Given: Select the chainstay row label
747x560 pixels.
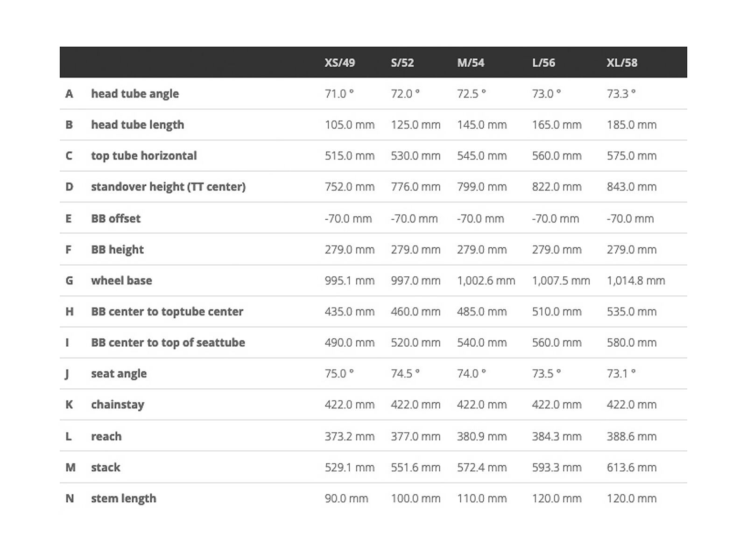Looking at the screenshot, I should [x=117, y=405].
